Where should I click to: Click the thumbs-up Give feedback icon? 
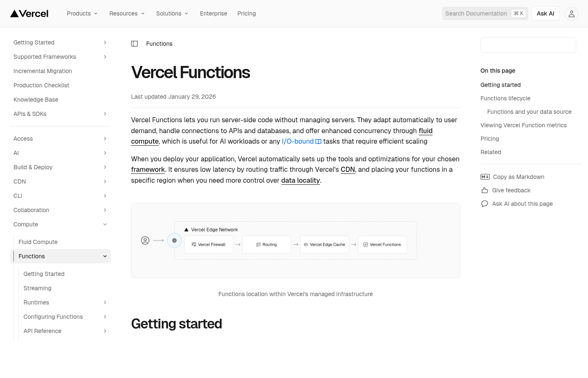click(484, 190)
